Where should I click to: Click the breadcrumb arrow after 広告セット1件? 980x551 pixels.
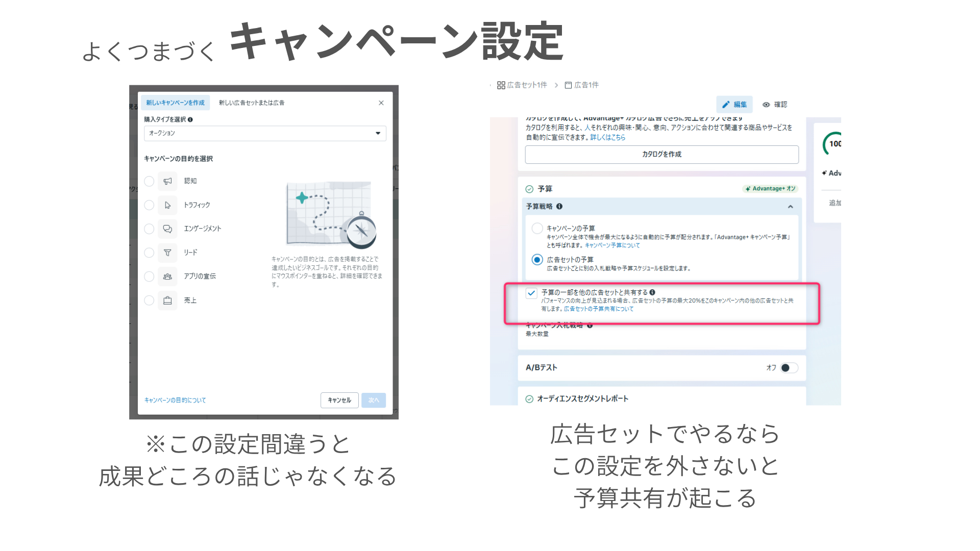(556, 85)
